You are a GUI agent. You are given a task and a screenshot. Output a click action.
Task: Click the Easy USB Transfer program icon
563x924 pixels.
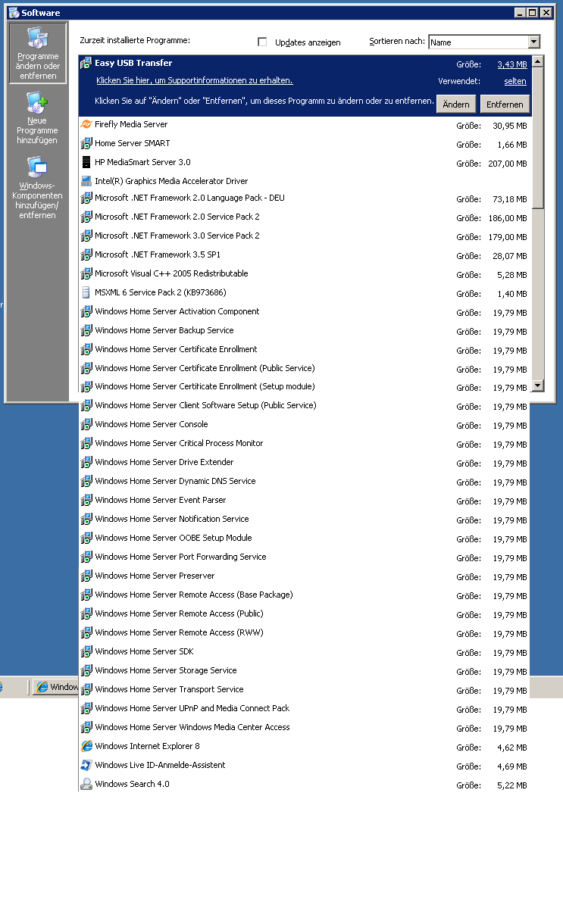86,64
